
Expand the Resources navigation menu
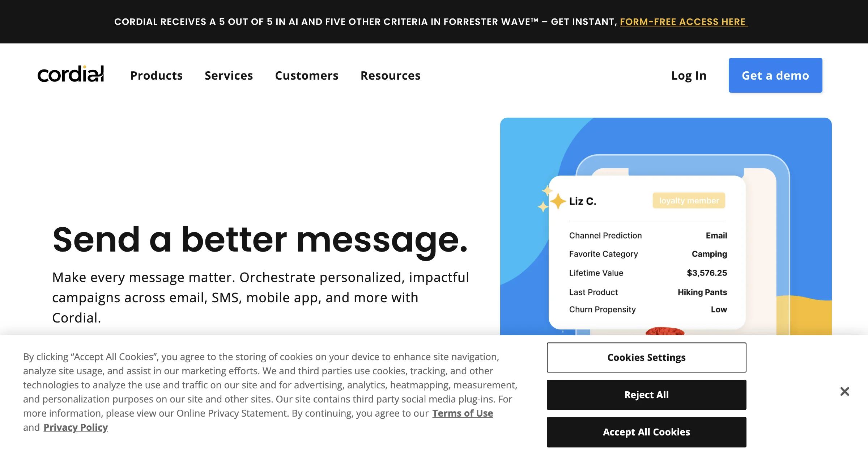click(391, 75)
